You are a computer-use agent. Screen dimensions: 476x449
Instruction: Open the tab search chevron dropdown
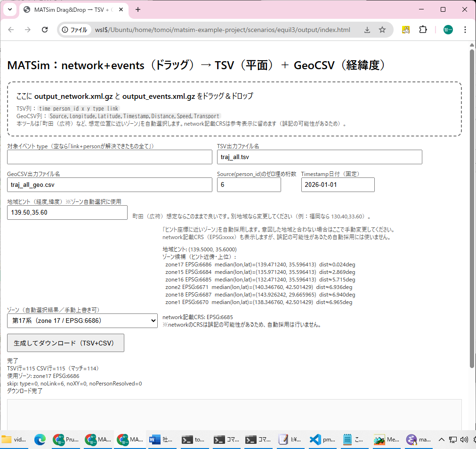pyautogui.click(x=9, y=9)
